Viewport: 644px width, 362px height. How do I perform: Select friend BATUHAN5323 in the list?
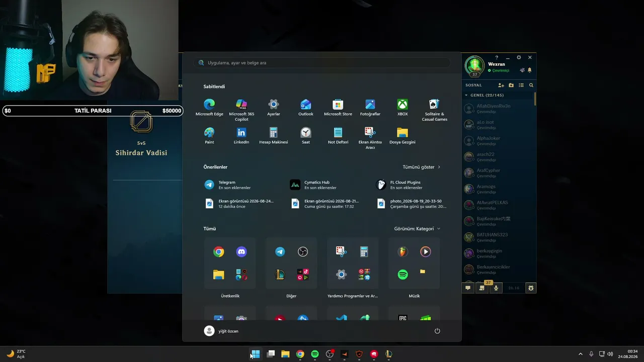(x=498, y=237)
